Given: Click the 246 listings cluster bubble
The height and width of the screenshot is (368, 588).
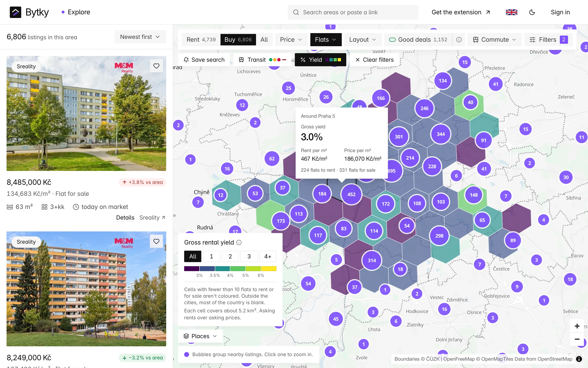Looking at the screenshot, I should coord(424,108).
